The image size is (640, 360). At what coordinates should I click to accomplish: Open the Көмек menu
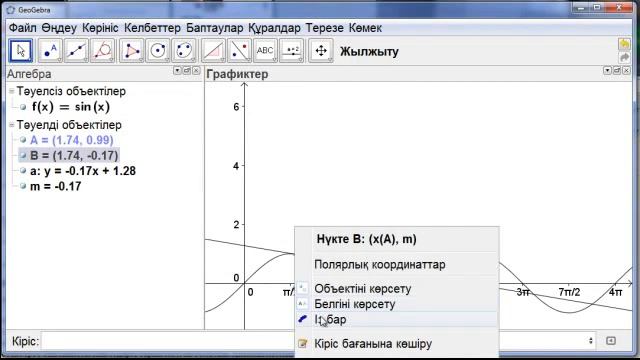pyautogui.click(x=365, y=28)
